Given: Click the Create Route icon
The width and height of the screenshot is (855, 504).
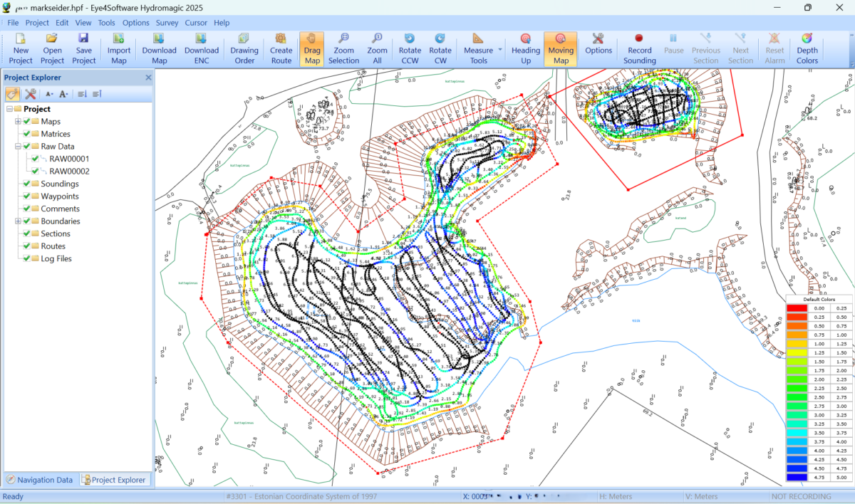Looking at the screenshot, I should [x=281, y=49].
